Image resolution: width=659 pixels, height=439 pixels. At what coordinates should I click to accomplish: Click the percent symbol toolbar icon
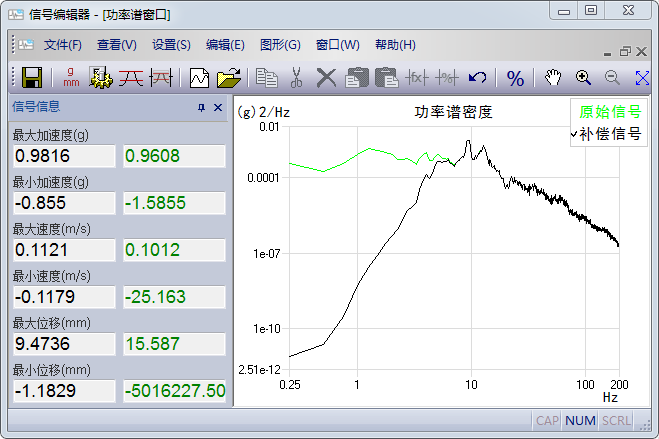point(515,77)
